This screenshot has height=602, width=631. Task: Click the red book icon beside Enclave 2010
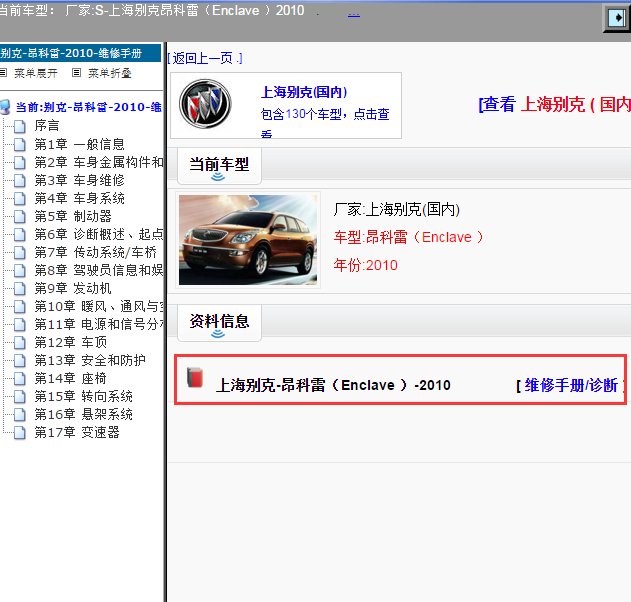[x=195, y=377]
